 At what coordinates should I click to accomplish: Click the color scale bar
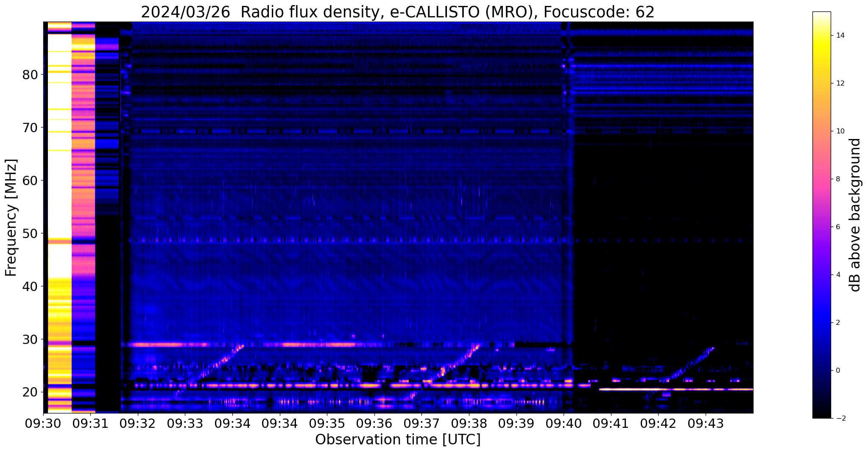[821, 215]
